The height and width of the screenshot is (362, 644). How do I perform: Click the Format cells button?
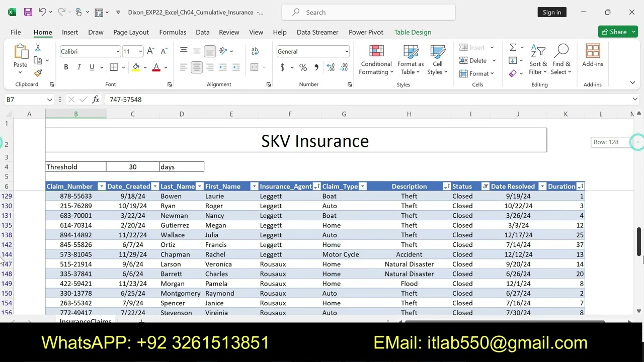[x=477, y=73]
